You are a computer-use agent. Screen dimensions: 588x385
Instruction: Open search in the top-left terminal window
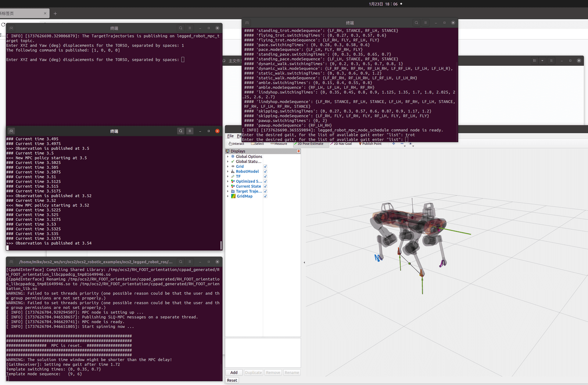click(x=181, y=28)
